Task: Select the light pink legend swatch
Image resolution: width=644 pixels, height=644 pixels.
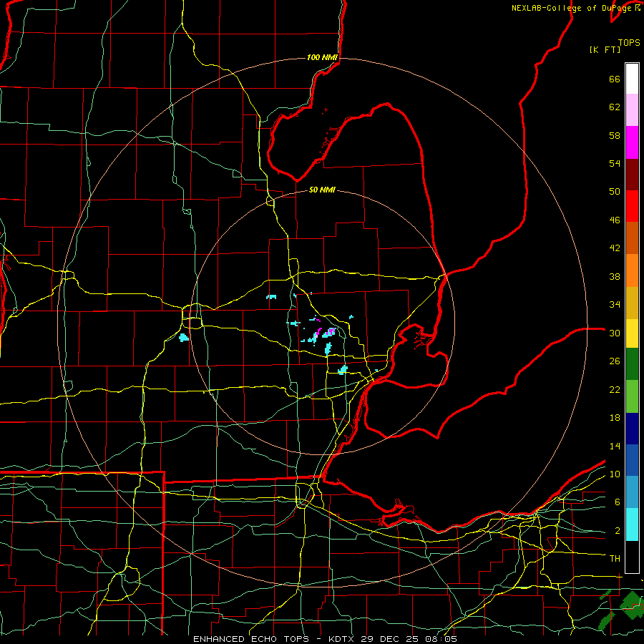Action: coord(632,110)
